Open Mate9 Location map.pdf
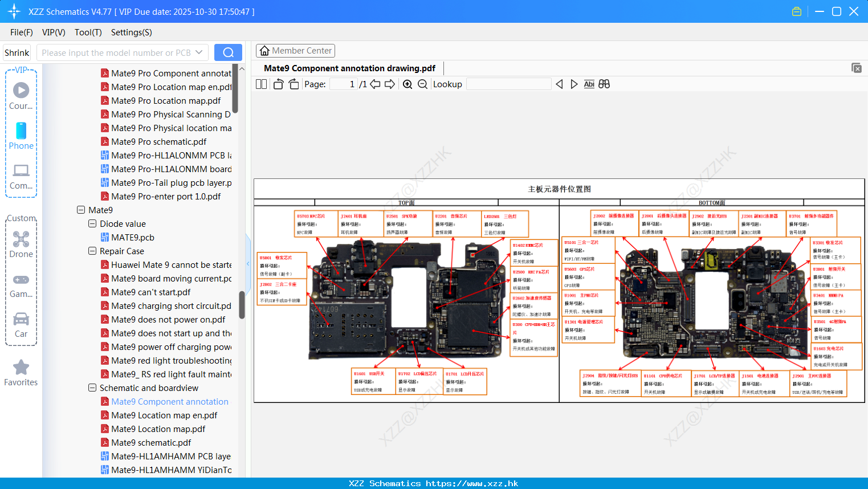 coord(158,429)
